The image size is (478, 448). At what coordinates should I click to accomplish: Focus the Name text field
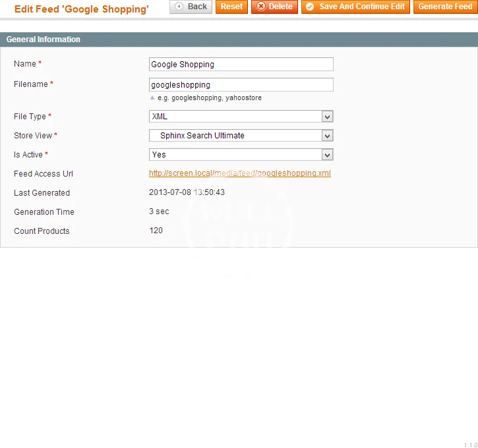241,65
